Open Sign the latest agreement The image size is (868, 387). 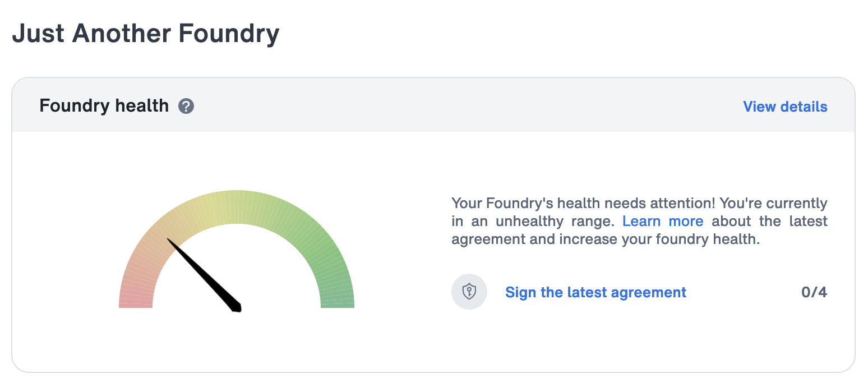pos(595,292)
